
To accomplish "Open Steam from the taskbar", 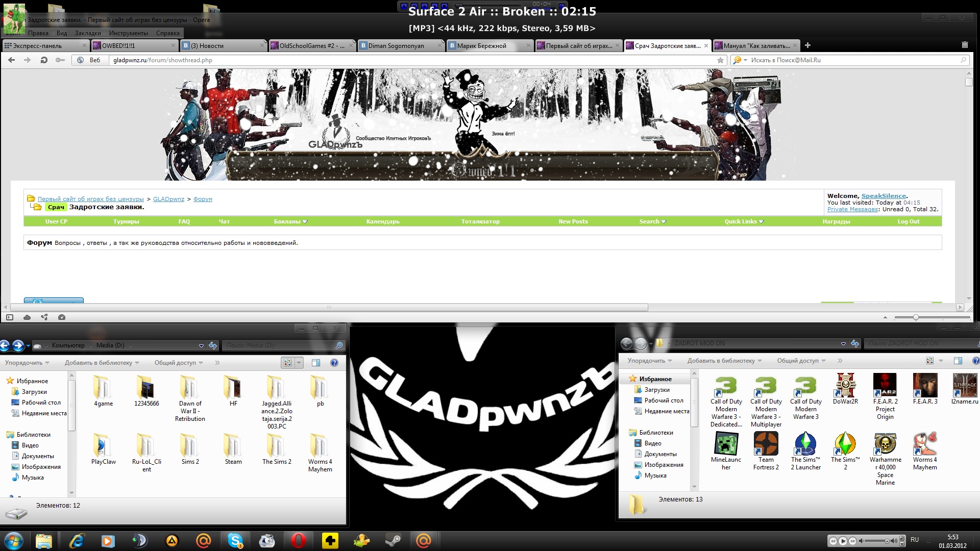I will 393,540.
